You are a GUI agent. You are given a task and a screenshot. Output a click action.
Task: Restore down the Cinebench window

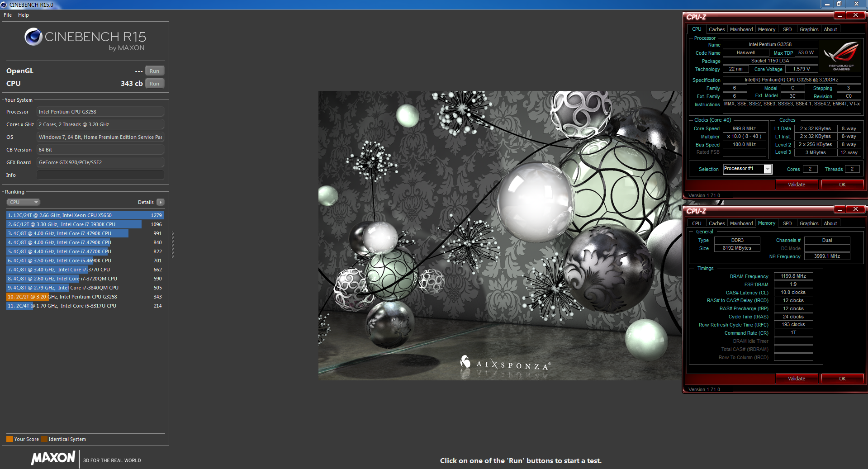pos(839,4)
